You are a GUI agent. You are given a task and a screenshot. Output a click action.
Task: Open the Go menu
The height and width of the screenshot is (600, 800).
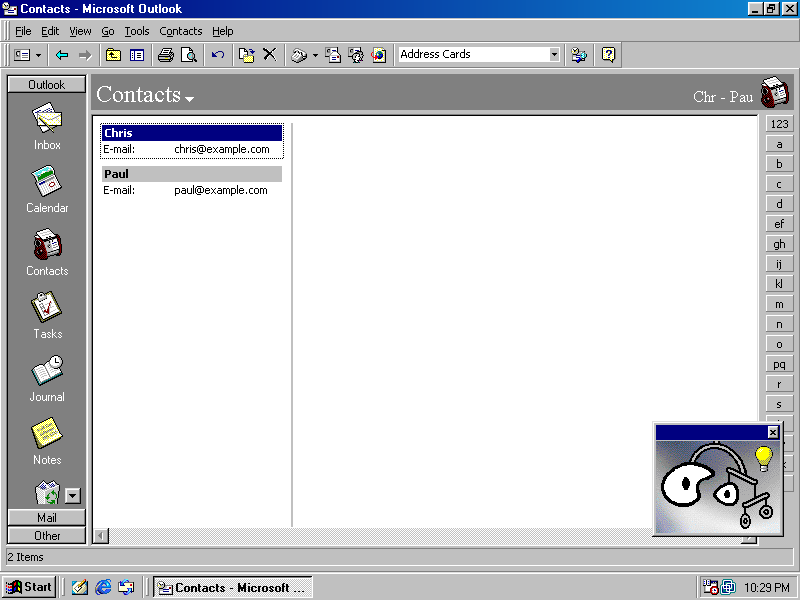tap(108, 31)
